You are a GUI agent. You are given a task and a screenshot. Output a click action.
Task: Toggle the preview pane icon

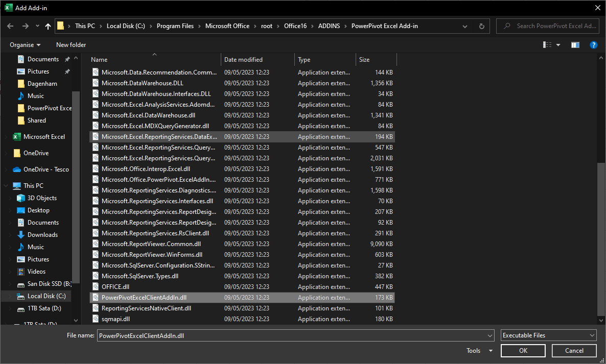click(x=575, y=45)
